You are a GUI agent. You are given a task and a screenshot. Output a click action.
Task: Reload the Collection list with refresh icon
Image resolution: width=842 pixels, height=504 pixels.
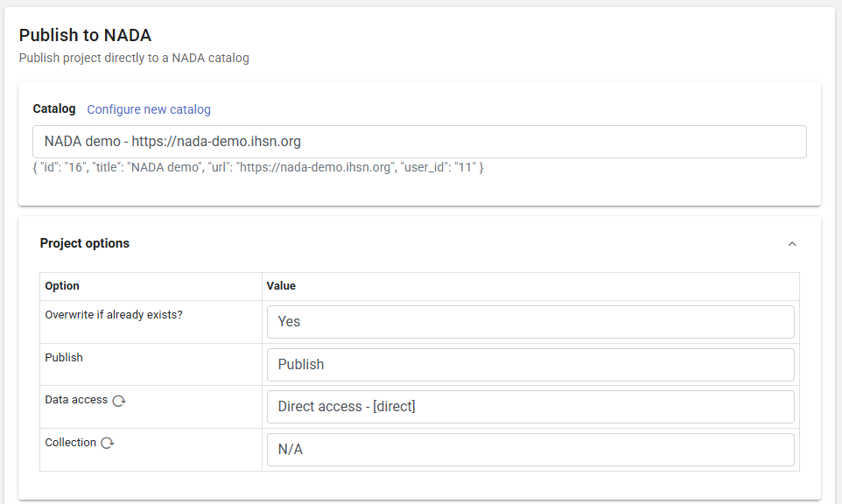(x=107, y=444)
